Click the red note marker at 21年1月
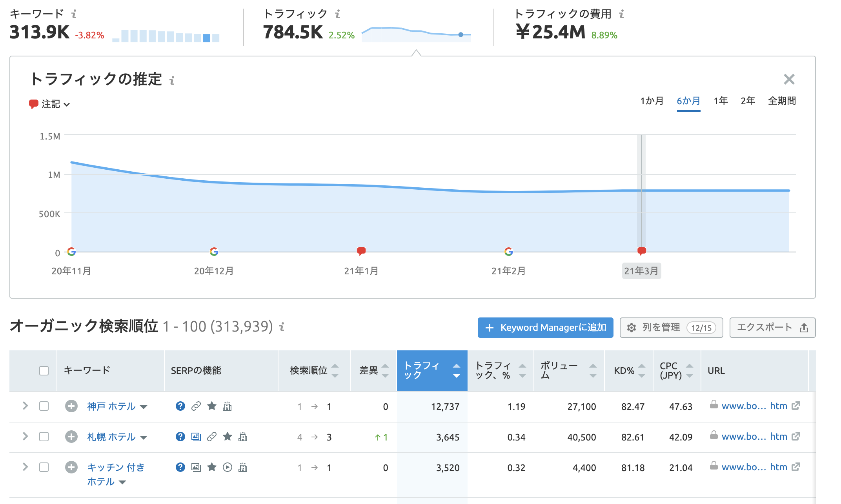The height and width of the screenshot is (504, 841). tap(361, 251)
